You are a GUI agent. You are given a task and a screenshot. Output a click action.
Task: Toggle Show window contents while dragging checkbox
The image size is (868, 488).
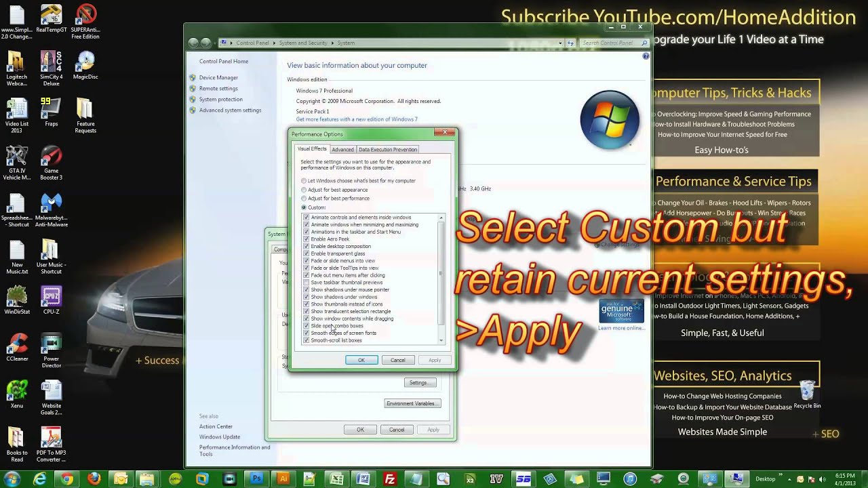(306, 319)
